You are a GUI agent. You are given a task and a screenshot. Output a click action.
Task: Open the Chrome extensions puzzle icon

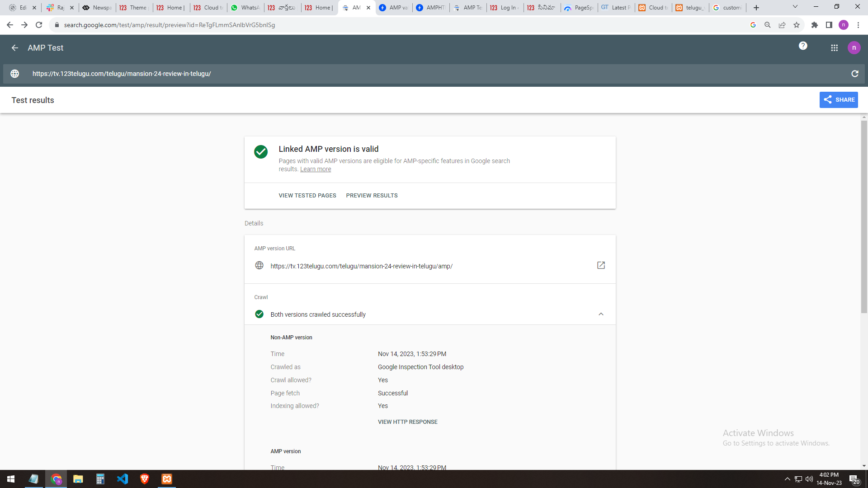(815, 25)
